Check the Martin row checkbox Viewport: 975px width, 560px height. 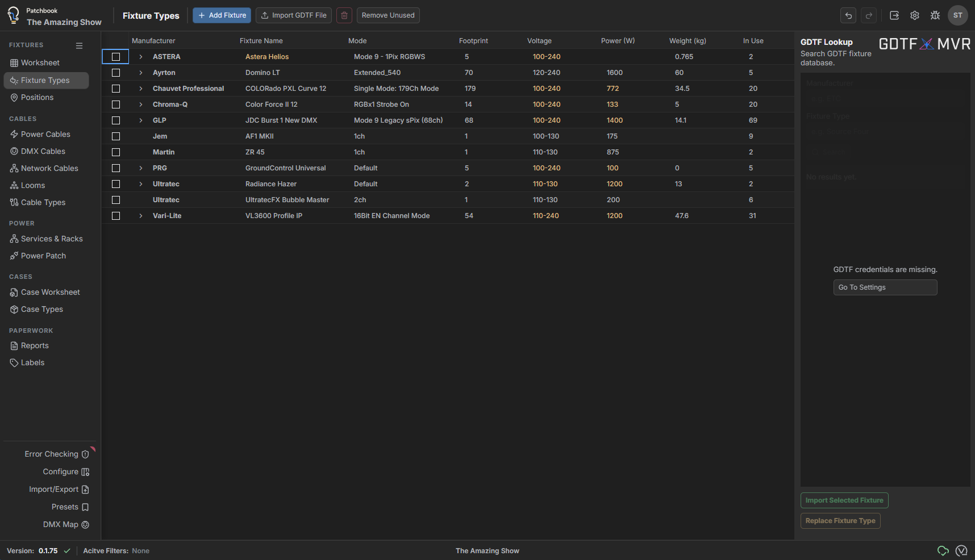[x=116, y=152]
